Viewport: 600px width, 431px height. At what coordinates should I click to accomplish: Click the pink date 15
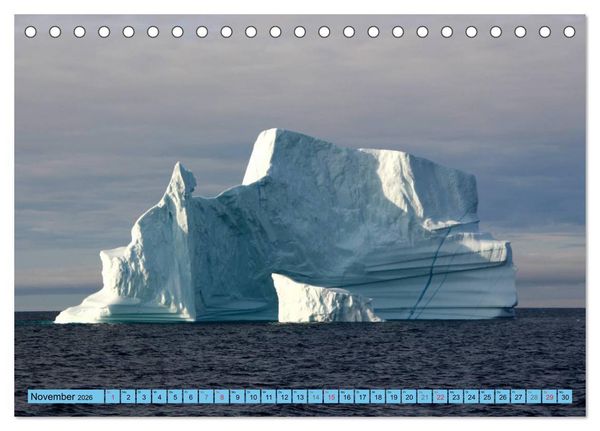331,397
